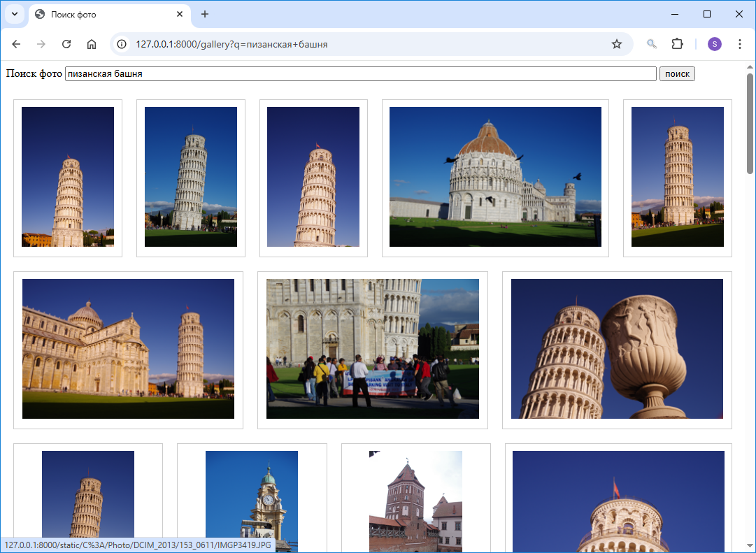Open the Chrome three-dot menu
This screenshot has height=553, width=756.
(740, 44)
